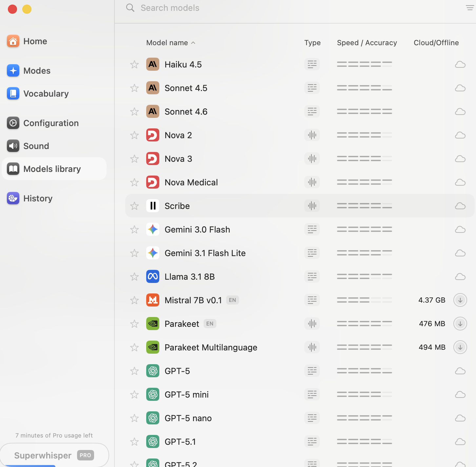Image resolution: width=476 pixels, height=467 pixels.
Task: Click the Home house icon in the sidebar
Action: click(13, 41)
